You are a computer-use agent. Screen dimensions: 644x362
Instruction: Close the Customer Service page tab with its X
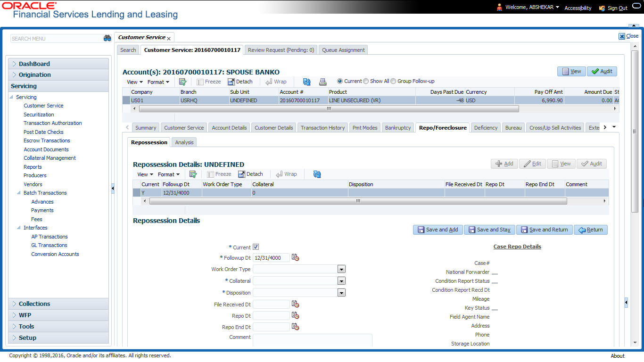pyautogui.click(x=169, y=38)
